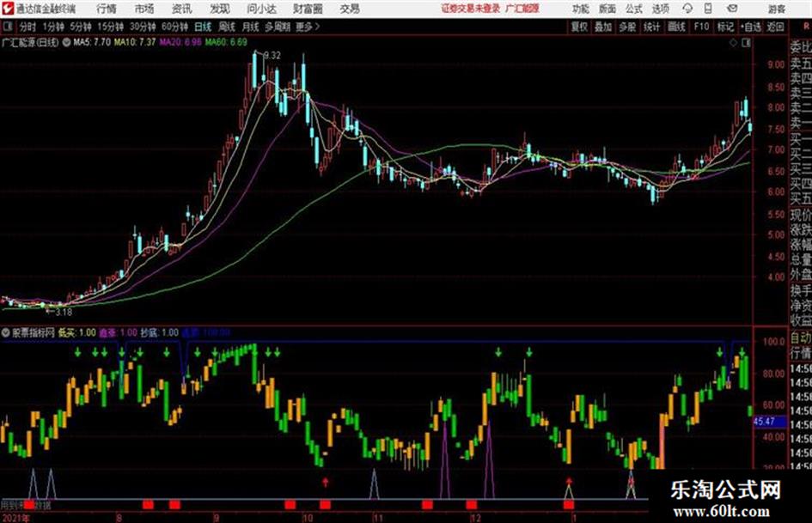Image resolution: width=812 pixels, height=523 pixels.
Task: Switch to 15分钟 period tab
Action: [x=110, y=27]
